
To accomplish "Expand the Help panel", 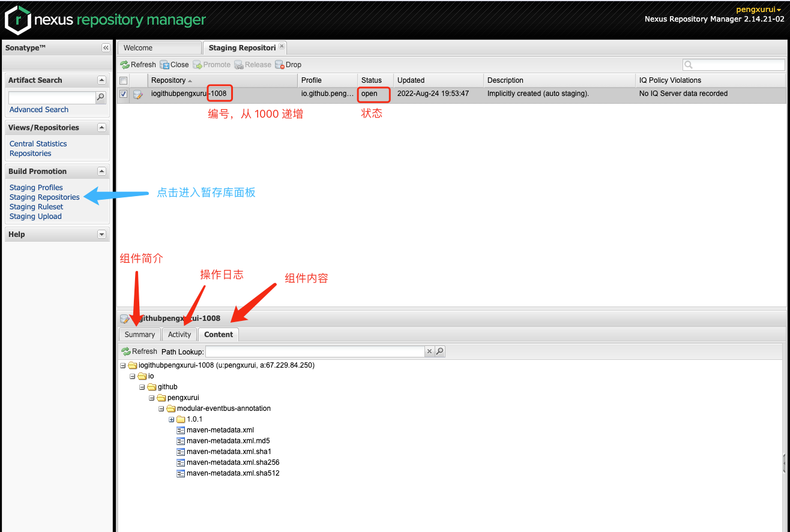I will tap(101, 235).
